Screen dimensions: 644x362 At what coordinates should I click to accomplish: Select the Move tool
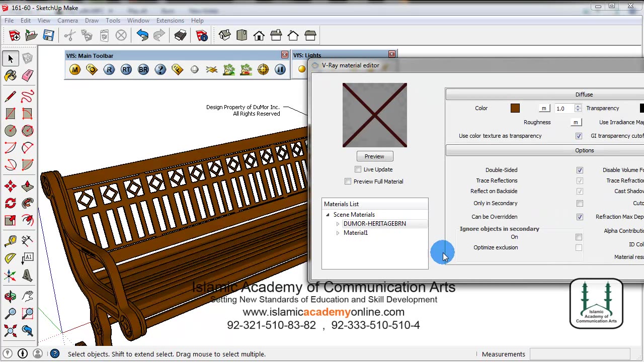click(11, 187)
